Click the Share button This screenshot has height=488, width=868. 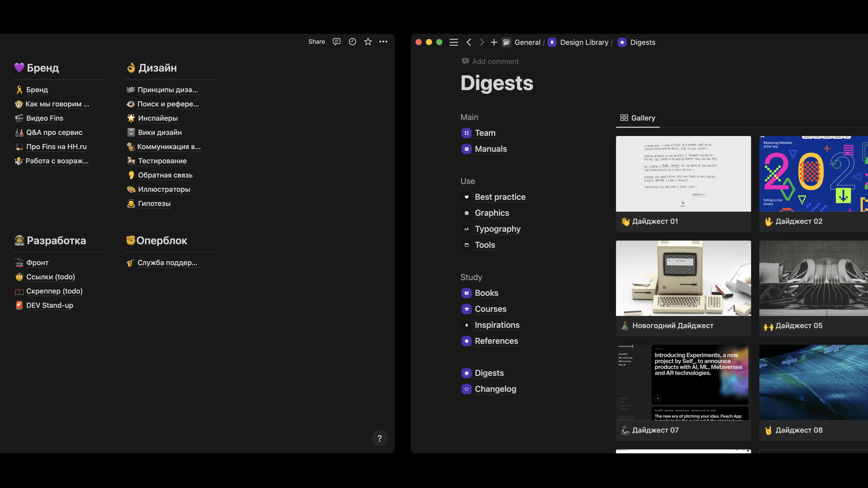(x=316, y=41)
